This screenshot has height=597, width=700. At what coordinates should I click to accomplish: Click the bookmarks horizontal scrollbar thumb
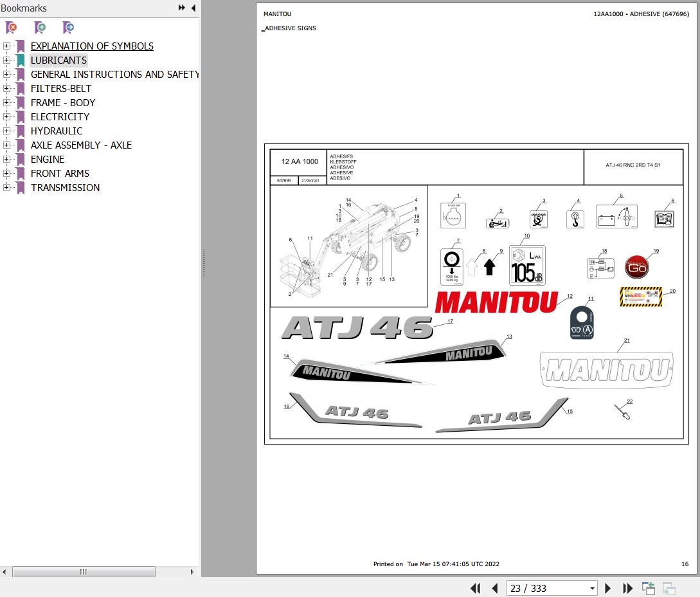point(84,572)
